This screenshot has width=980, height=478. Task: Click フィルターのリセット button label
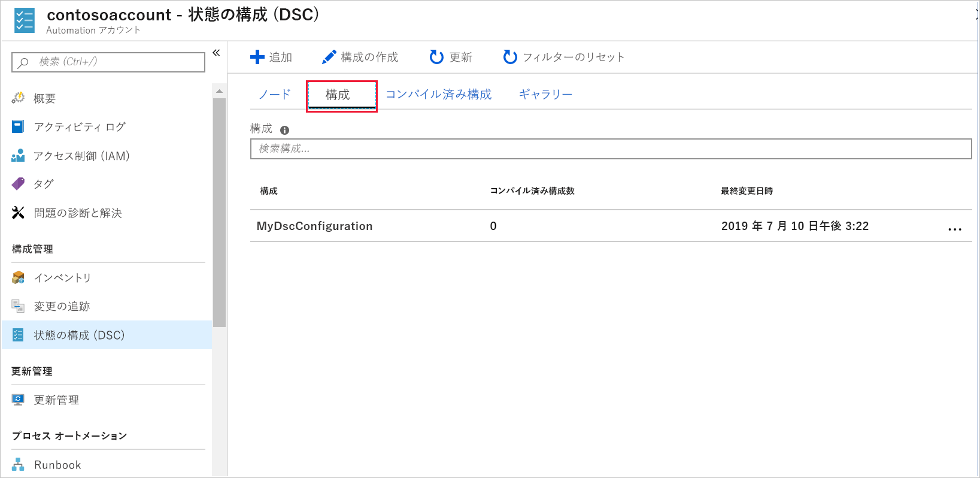(x=574, y=57)
